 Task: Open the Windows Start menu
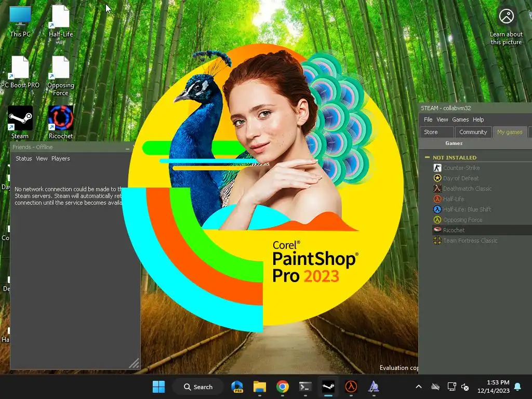click(158, 387)
